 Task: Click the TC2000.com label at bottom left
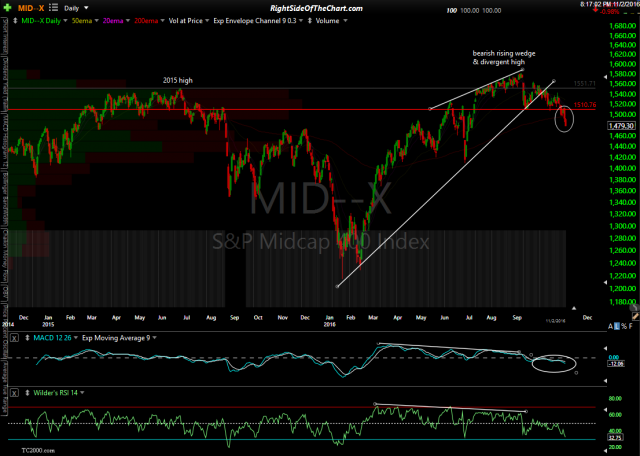click(38, 450)
